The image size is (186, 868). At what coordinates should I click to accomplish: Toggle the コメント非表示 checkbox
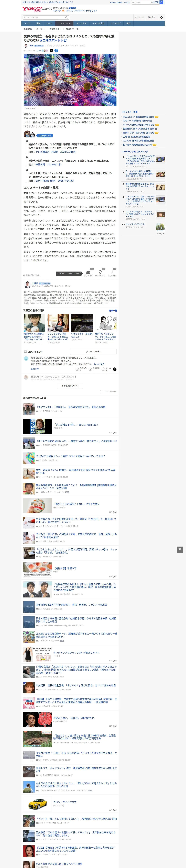(x=102, y=392)
